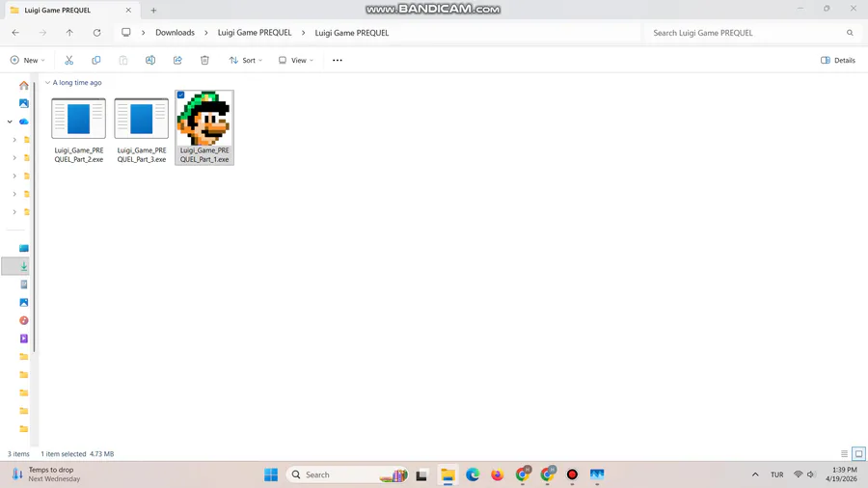Click '1 item selected 4.73 MB' status

point(77,453)
